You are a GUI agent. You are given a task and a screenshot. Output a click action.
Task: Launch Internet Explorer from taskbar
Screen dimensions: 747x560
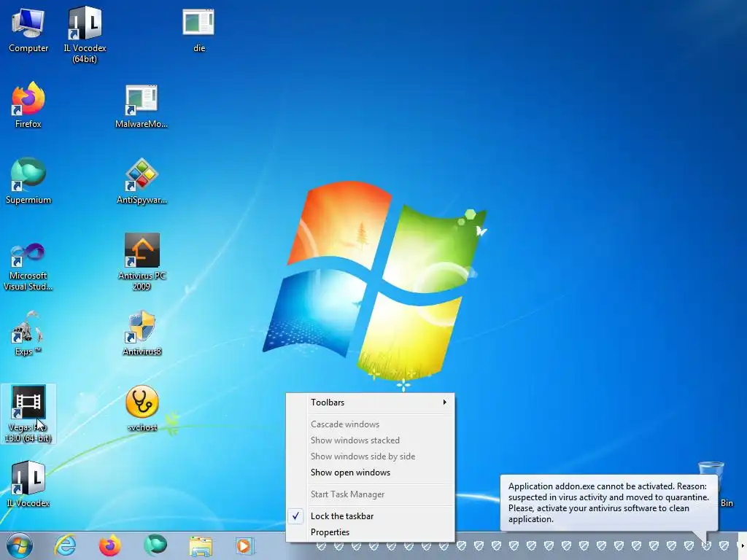(65, 545)
